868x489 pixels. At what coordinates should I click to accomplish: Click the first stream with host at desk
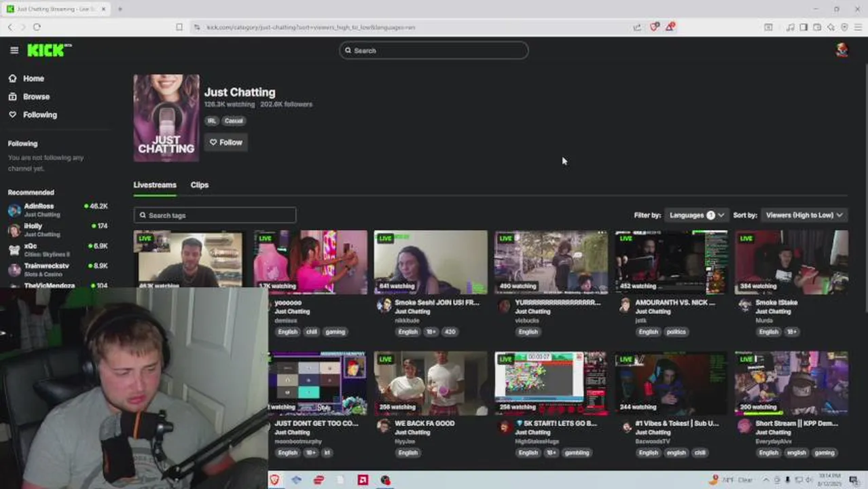[x=190, y=259]
